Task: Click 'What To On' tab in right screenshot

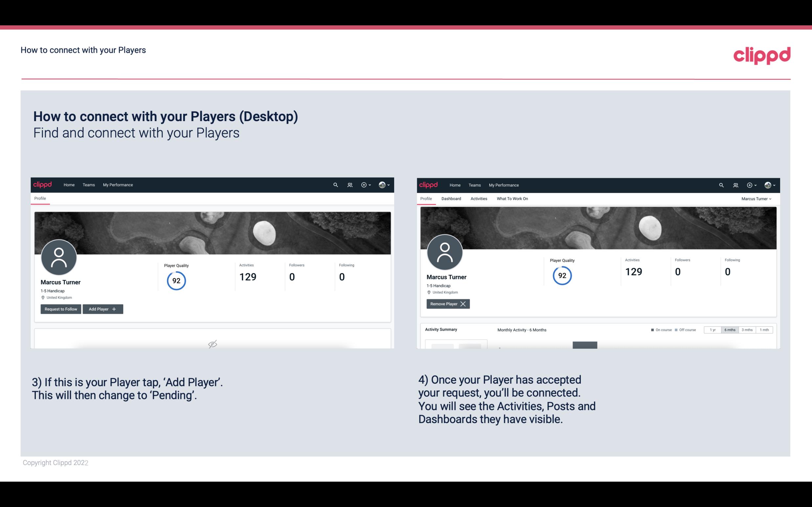Action: click(512, 199)
